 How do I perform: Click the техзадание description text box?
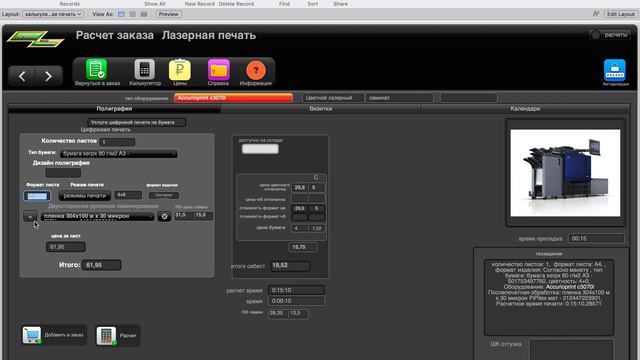tap(549, 298)
